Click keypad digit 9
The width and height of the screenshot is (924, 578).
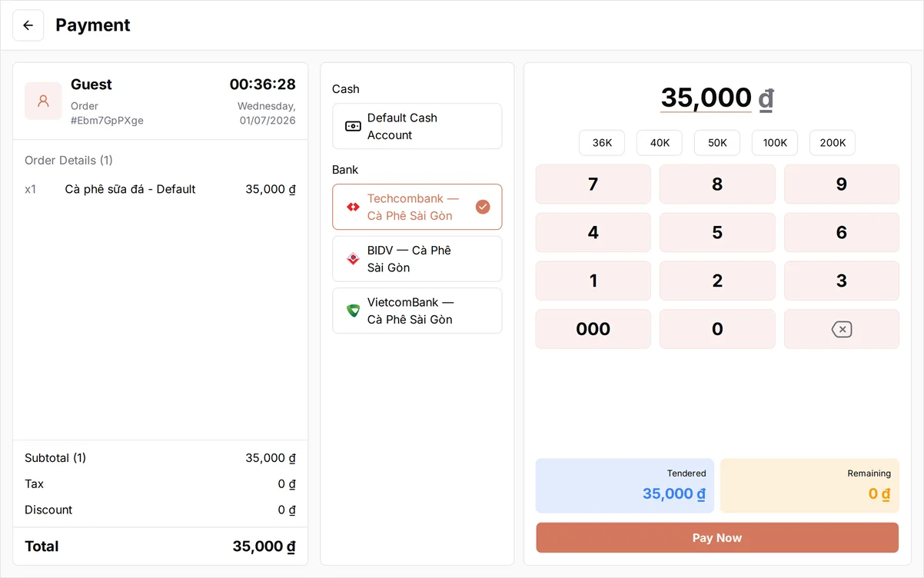coord(842,184)
